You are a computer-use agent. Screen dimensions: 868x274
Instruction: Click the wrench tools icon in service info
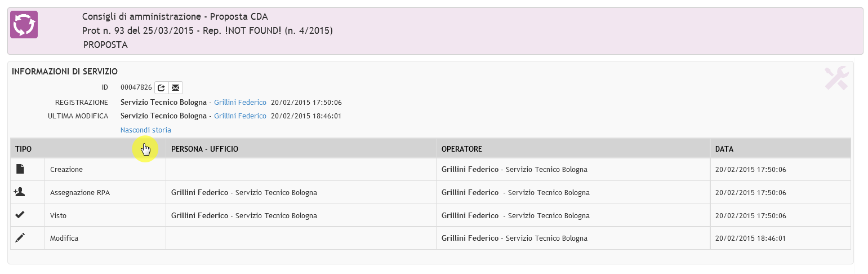point(836,78)
